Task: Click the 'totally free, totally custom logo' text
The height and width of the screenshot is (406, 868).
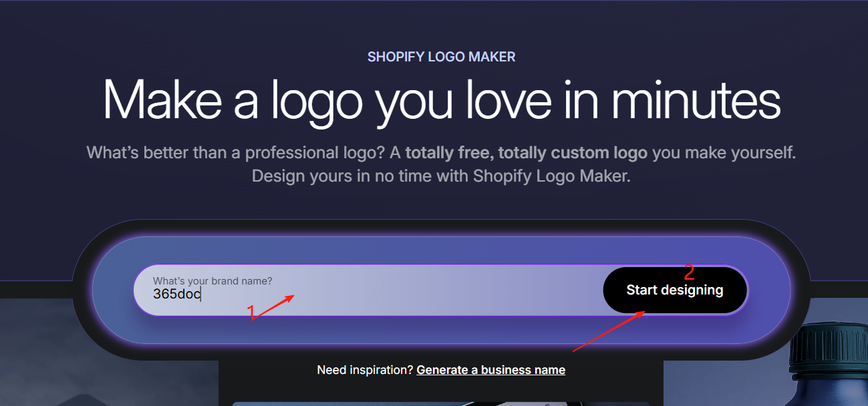Action: [x=526, y=153]
